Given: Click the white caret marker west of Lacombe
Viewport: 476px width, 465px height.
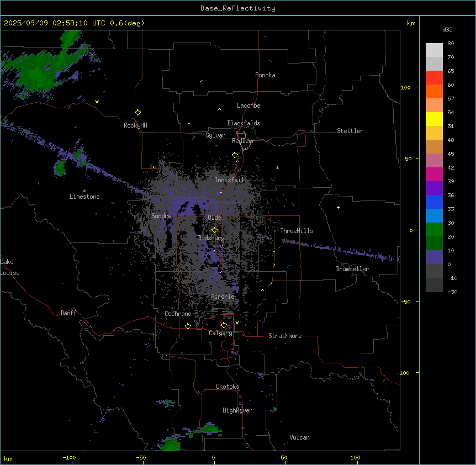Looking at the screenshot, I should [219, 109].
